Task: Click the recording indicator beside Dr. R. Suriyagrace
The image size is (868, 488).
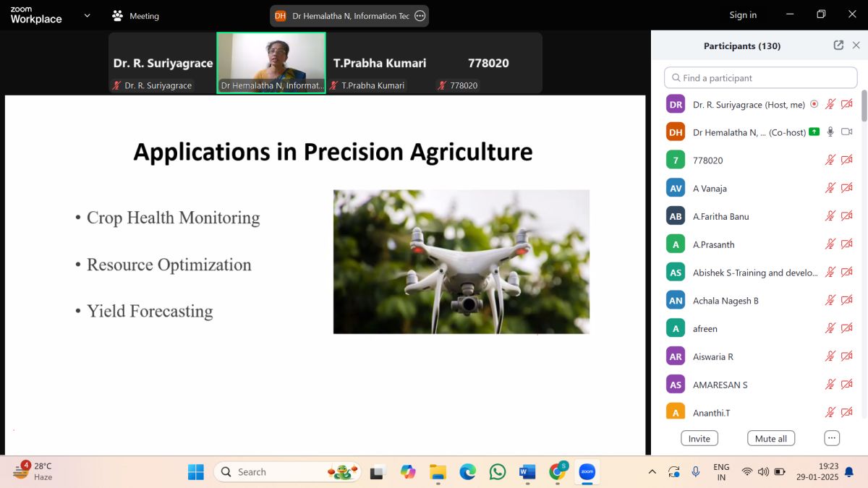Action: pos(814,104)
